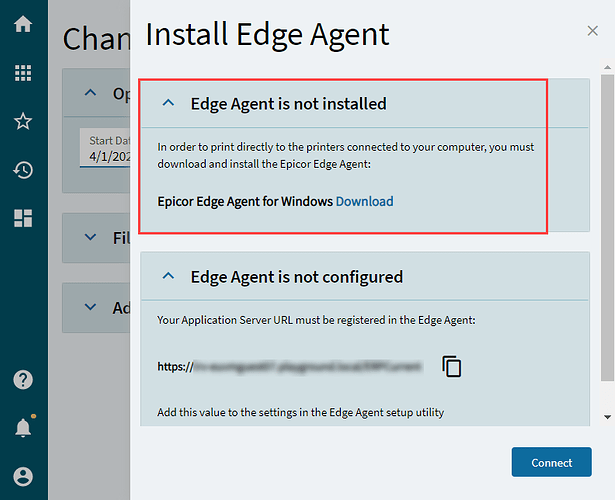The image size is (615, 500).
Task: Click the panel's vertical scrollbar thumb
Action: [608, 228]
